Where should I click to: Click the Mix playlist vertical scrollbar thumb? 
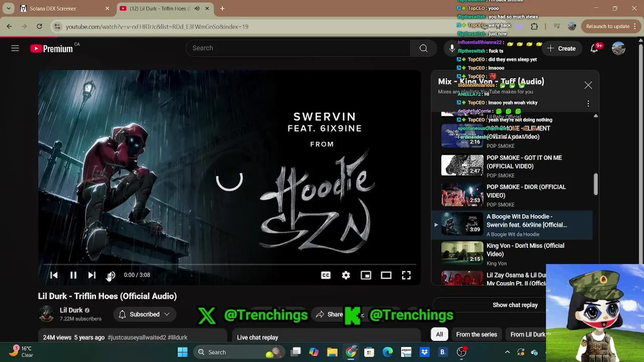point(596,184)
